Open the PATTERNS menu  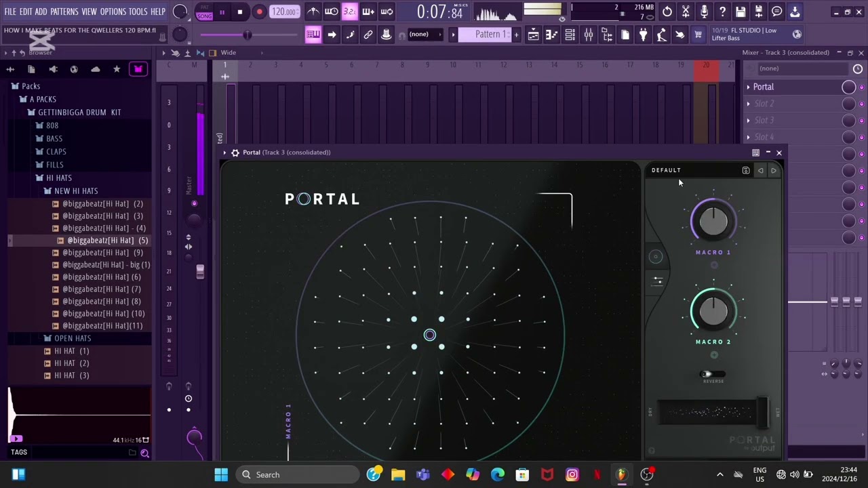pyautogui.click(x=64, y=12)
